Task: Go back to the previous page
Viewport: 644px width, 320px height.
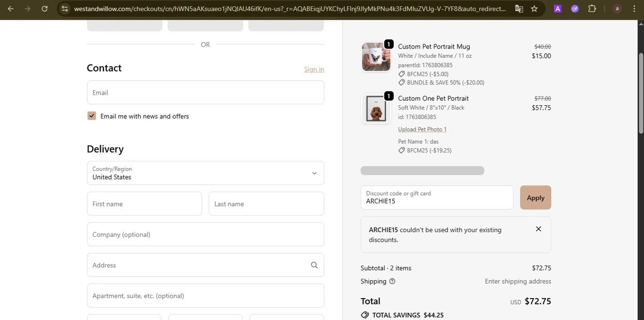Action: (11, 9)
